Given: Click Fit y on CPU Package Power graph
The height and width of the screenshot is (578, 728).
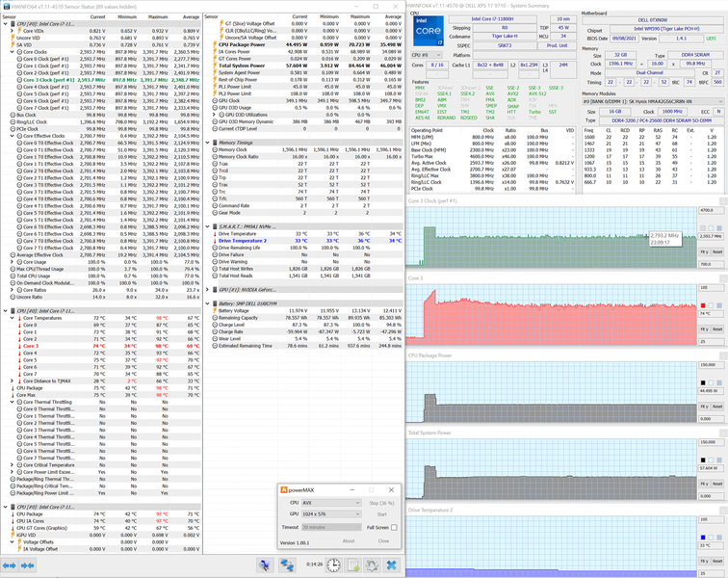Looking at the screenshot, I should coord(704,407).
